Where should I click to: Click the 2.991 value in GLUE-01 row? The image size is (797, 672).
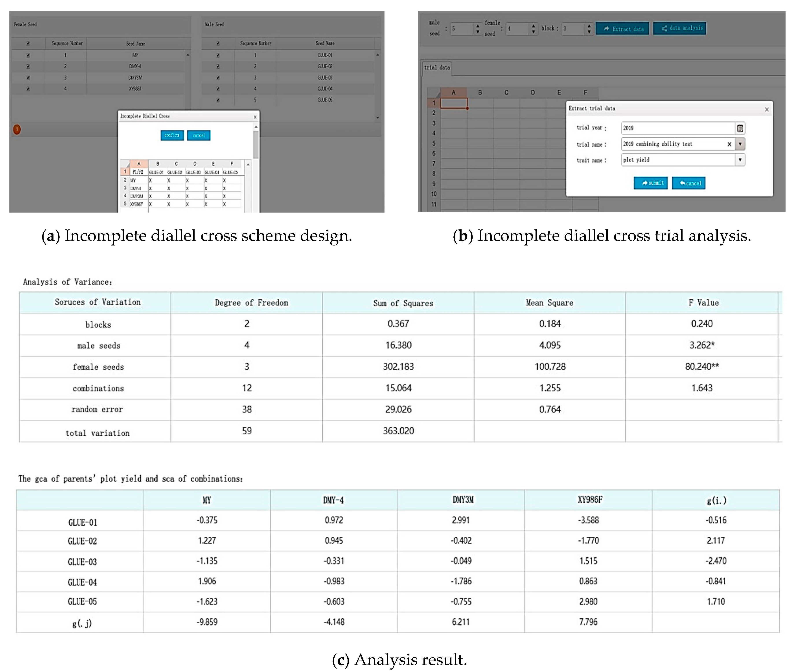click(x=460, y=520)
